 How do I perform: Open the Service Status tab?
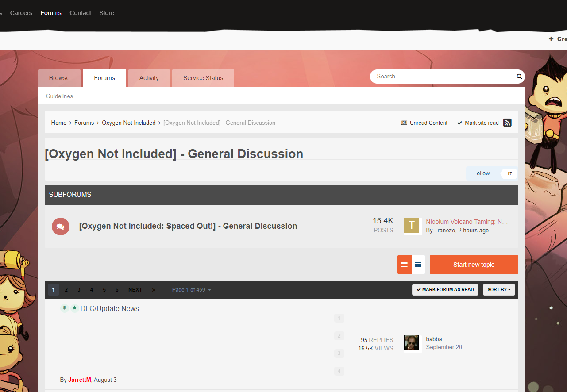tap(203, 78)
